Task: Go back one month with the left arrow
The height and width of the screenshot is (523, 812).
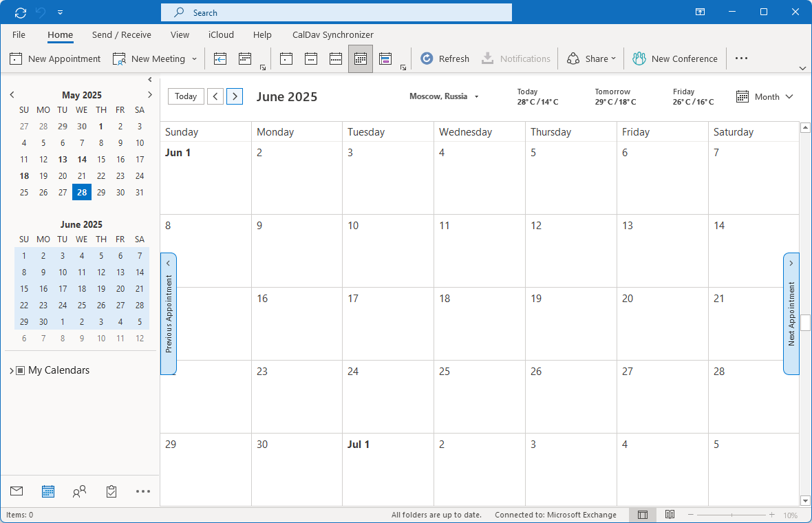Action: pyautogui.click(x=215, y=96)
